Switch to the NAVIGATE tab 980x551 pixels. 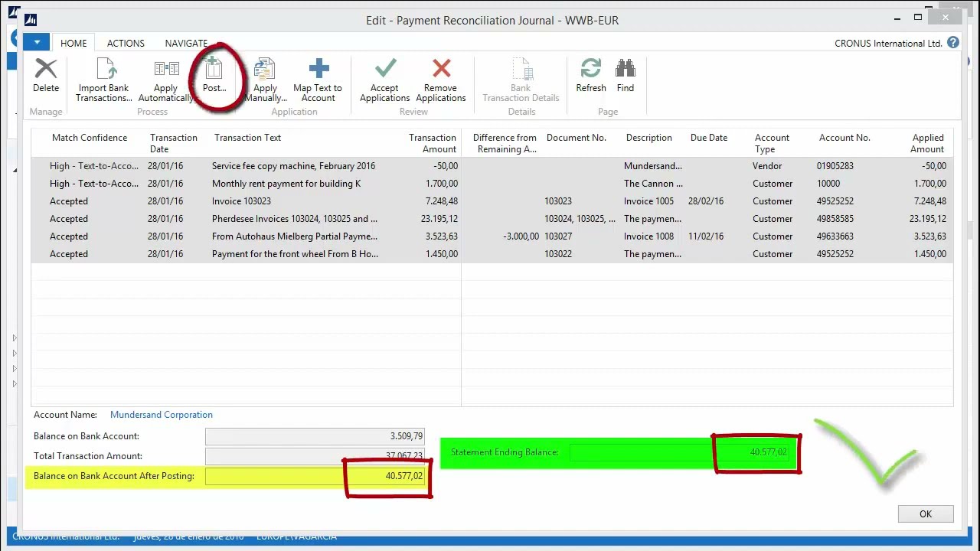click(186, 44)
